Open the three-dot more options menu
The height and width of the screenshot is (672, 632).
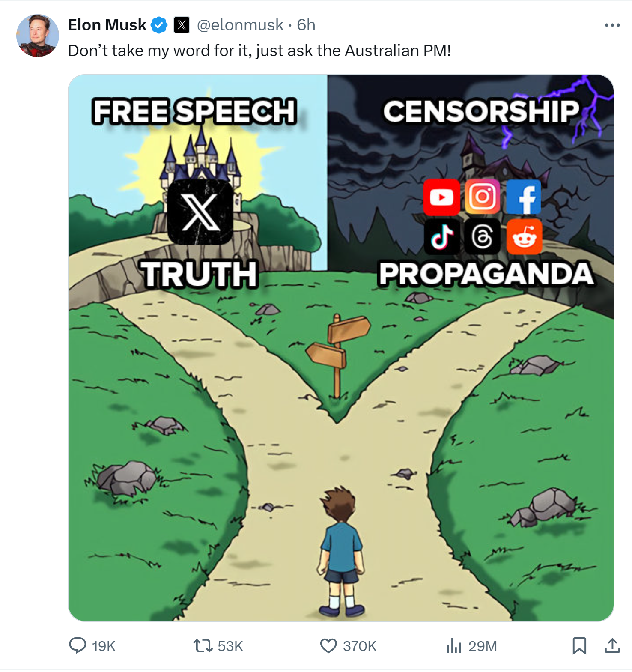click(x=612, y=25)
